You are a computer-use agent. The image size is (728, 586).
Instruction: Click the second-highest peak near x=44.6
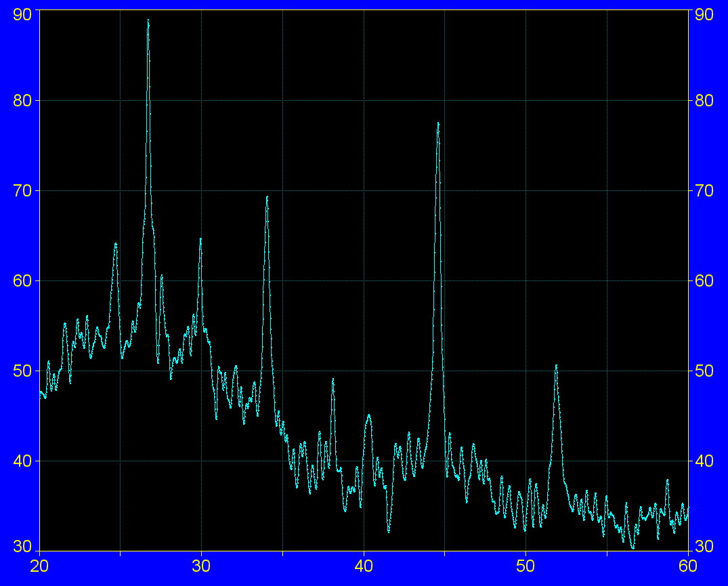(x=438, y=123)
